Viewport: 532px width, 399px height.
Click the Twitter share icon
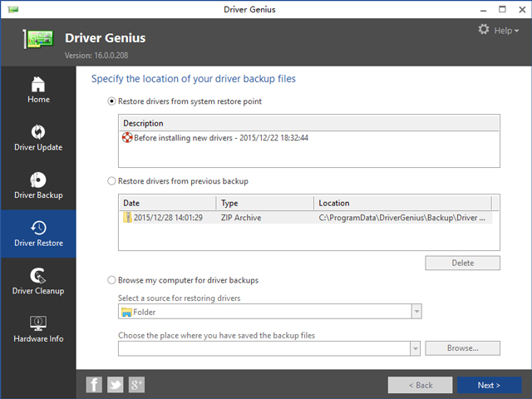(116, 384)
